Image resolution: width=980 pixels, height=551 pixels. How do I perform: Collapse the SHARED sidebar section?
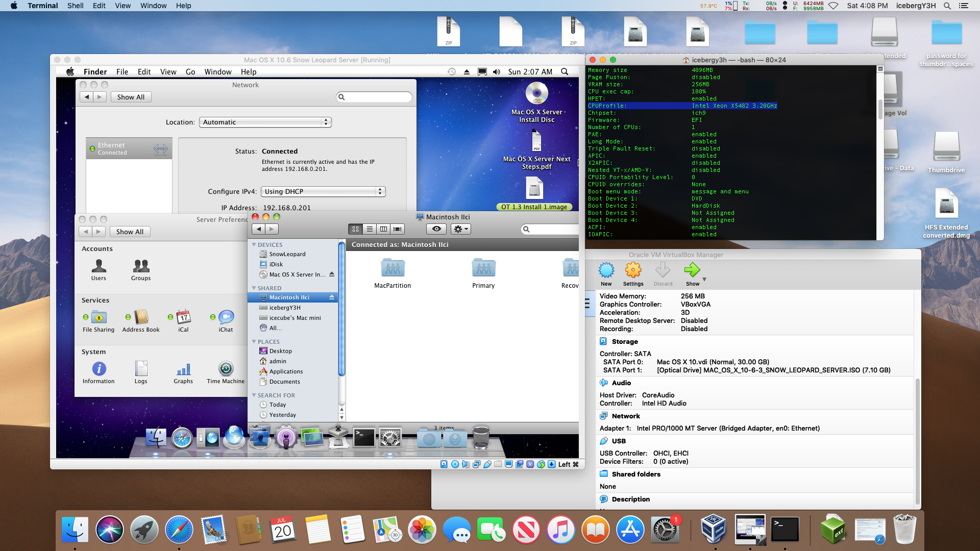pyautogui.click(x=254, y=288)
